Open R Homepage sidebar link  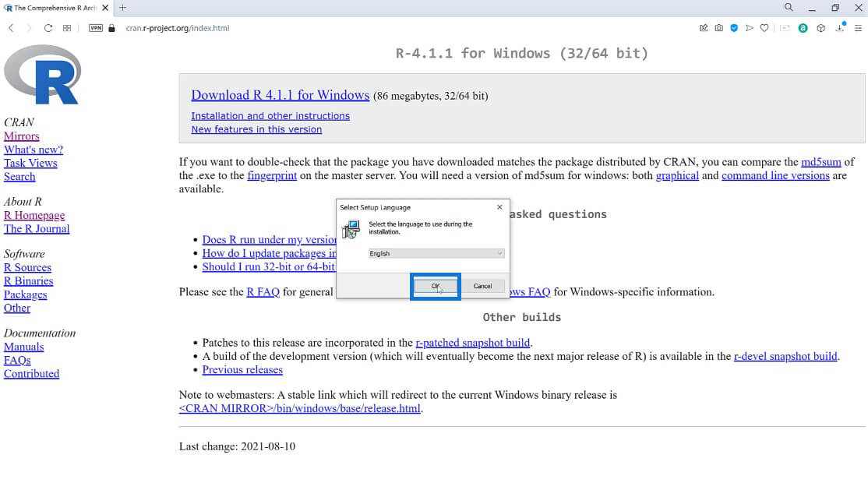pyautogui.click(x=34, y=215)
